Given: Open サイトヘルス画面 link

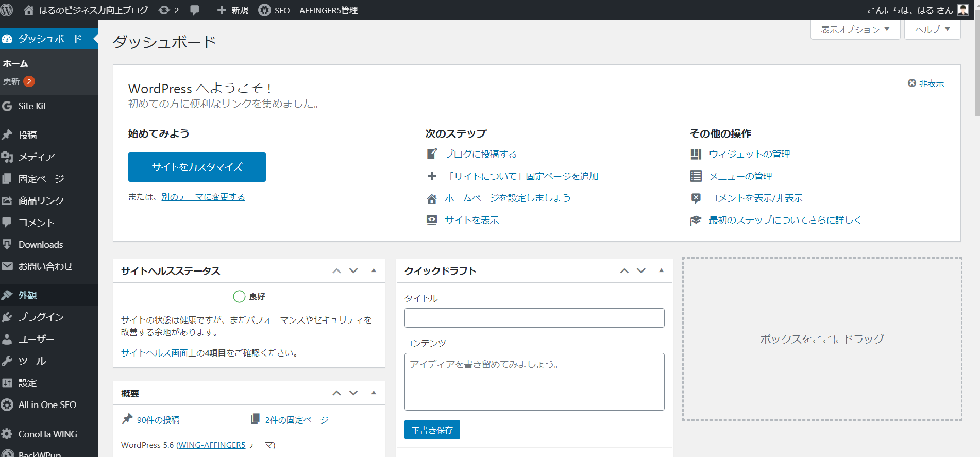Looking at the screenshot, I should (x=155, y=353).
